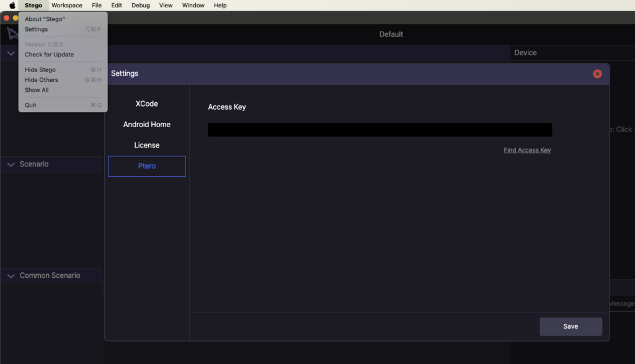The image size is (635, 364).
Task: Open the Debug menu
Action: [141, 5]
